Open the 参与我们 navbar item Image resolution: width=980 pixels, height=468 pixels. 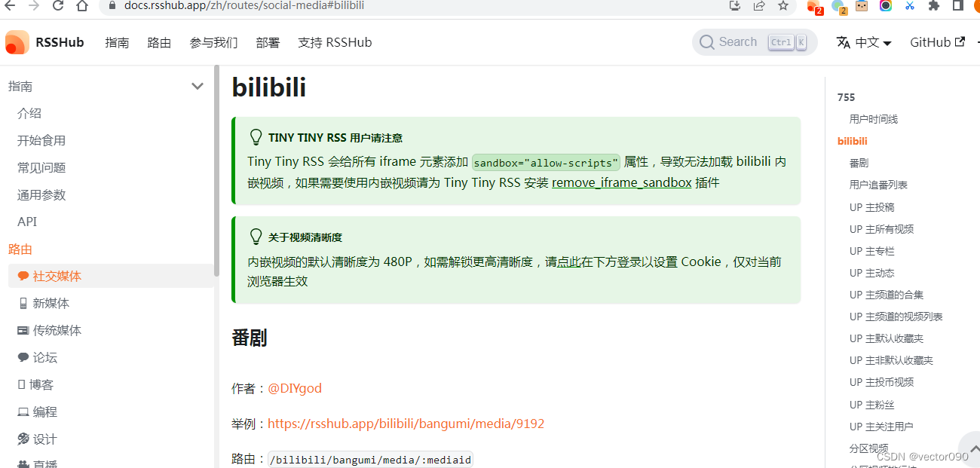coord(213,42)
